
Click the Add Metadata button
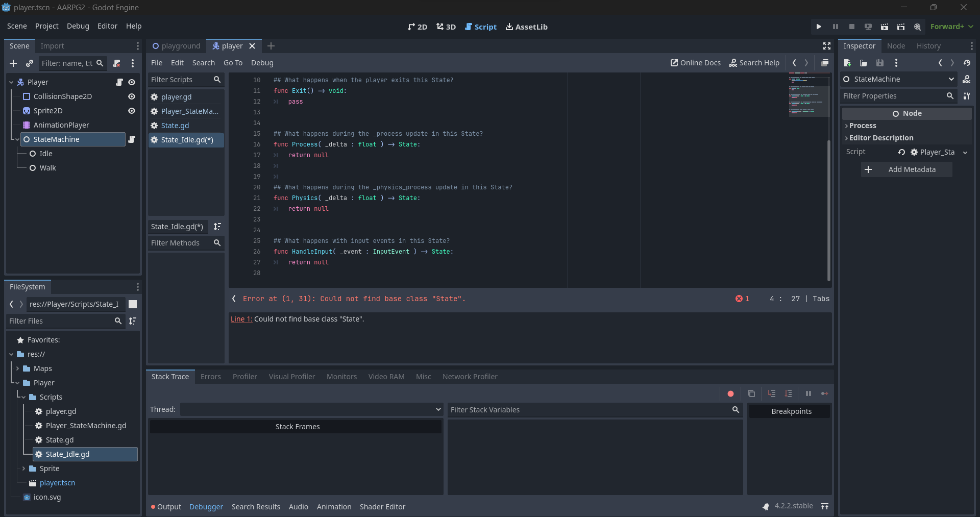[906, 169]
